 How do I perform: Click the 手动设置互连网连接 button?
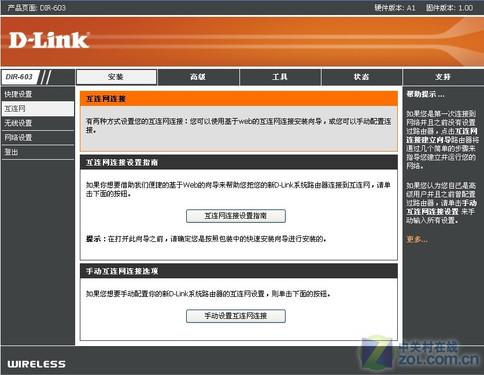pyautogui.click(x=236, y=316)
